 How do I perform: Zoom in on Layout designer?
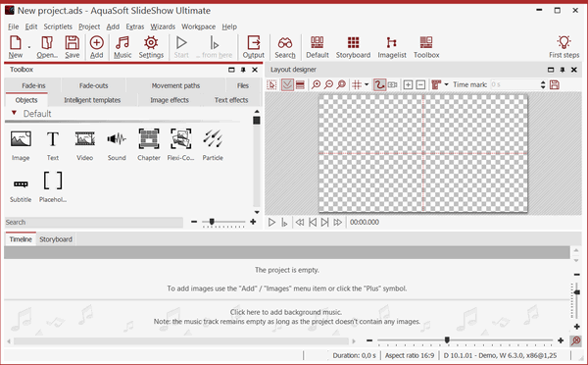[317, 84]
